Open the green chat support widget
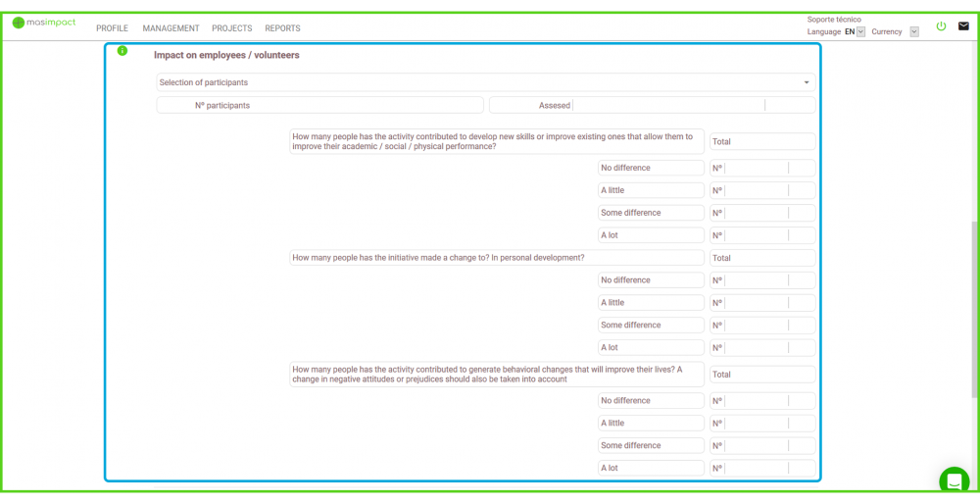Image resolution: width=980 pixels, height=504 pixels. click(x=954, y=480)
